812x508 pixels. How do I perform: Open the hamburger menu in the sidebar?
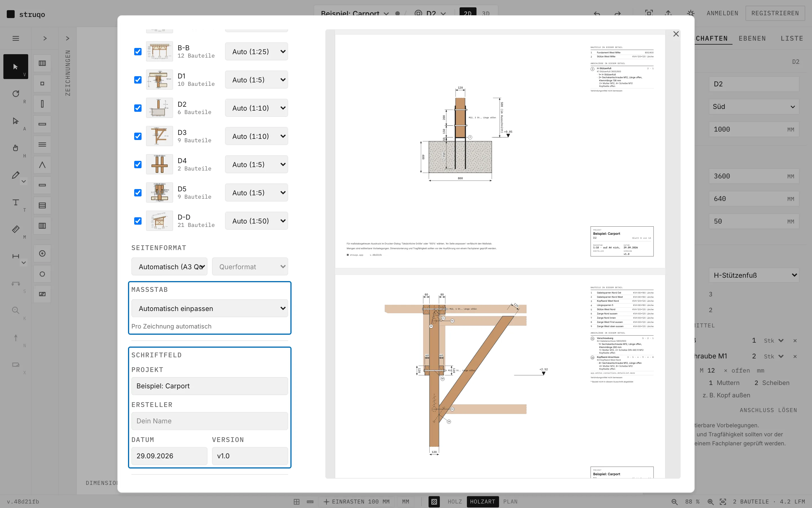tap(16, 38)
